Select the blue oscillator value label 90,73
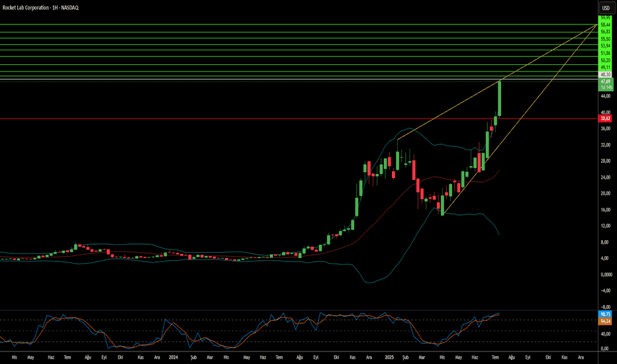This screenshot has width=617, height=364. tap(605, 314)
